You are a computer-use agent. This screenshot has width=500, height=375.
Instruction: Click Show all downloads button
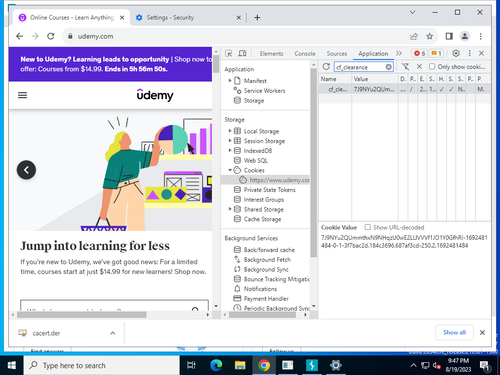click(x=454, y=333)
